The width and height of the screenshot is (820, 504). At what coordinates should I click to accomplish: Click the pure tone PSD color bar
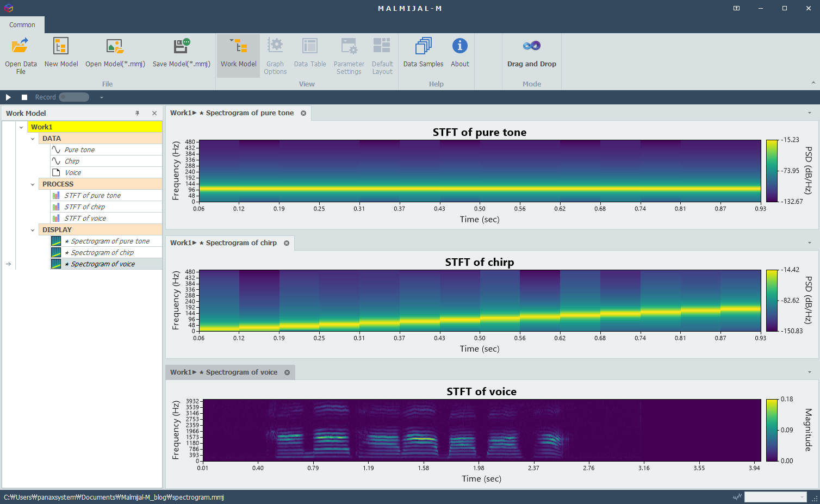(772, 171)
